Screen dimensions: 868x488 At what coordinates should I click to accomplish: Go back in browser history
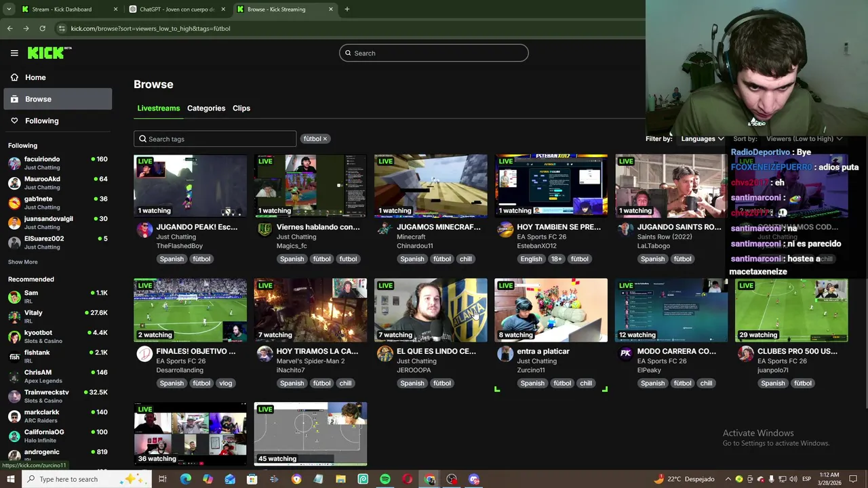9,28
